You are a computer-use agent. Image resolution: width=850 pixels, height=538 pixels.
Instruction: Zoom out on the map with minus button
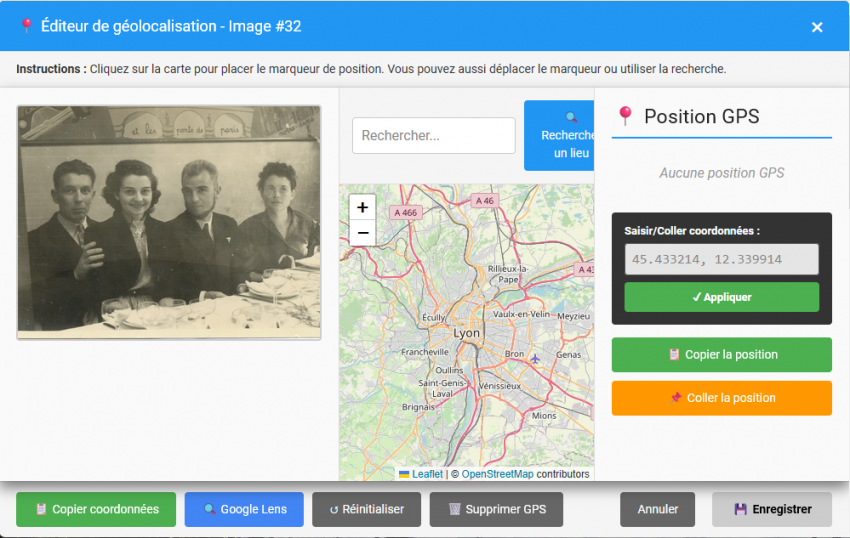click(x=362, y=233)
